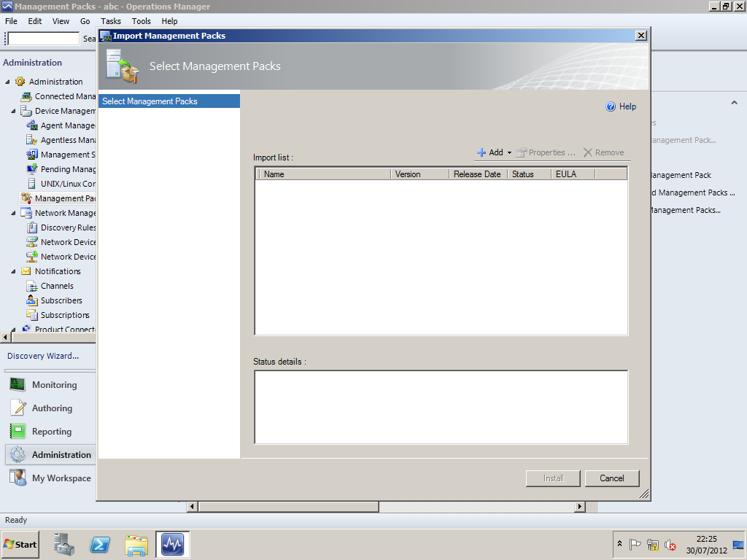The width and height of the screenshot is (747, 560).
Task: Open Server Manager from the taskbar
Action: pyautogui.click(x=64, y=544)
